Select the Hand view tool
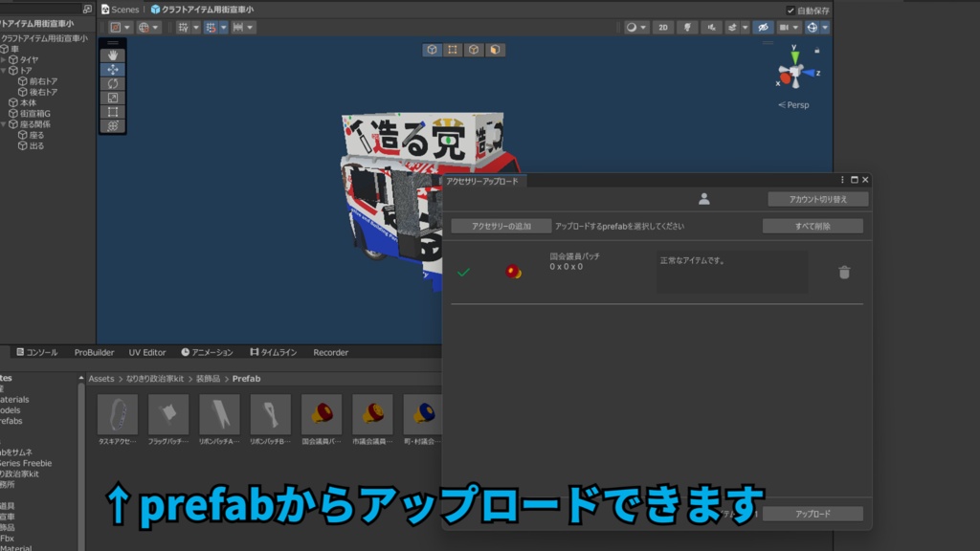The image size is (980, 551). 113,55
